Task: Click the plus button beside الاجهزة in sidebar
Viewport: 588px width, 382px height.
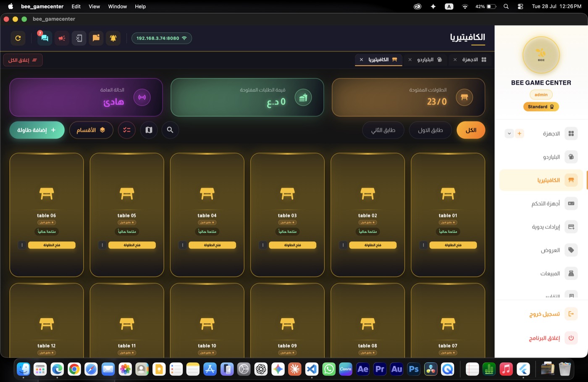Action: coord(520,134)
